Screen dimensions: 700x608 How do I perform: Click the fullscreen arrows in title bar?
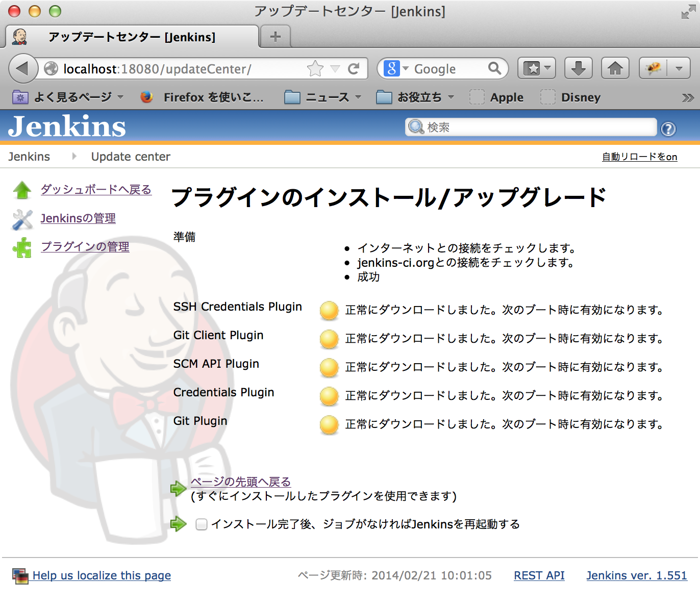pos(688,12)
